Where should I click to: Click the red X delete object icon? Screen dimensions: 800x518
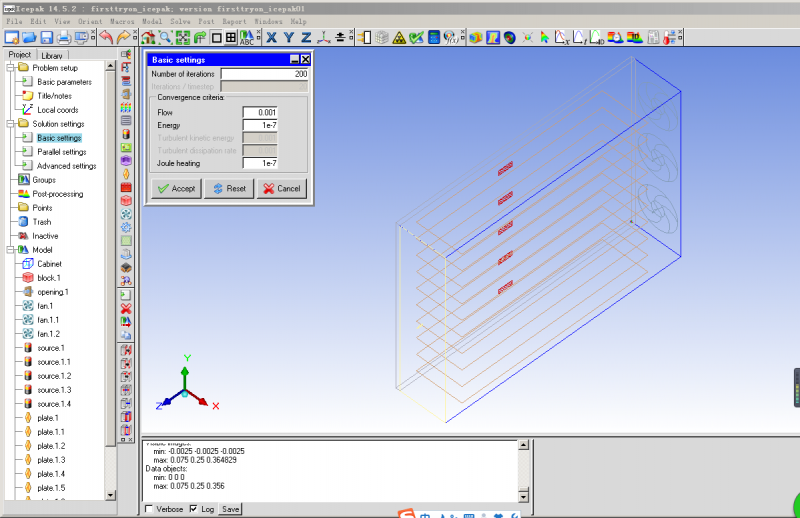click(x=126, y=308)
